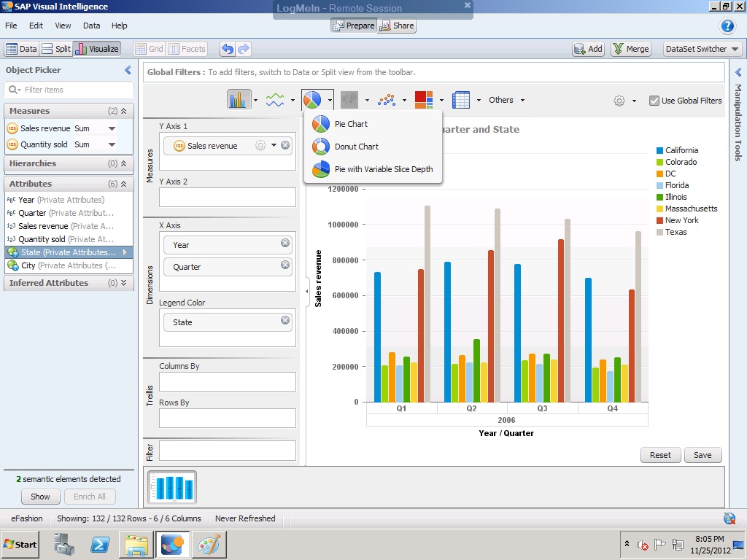Choose the line chart type icon
This screenshot has width=747, height=560.
275,100
